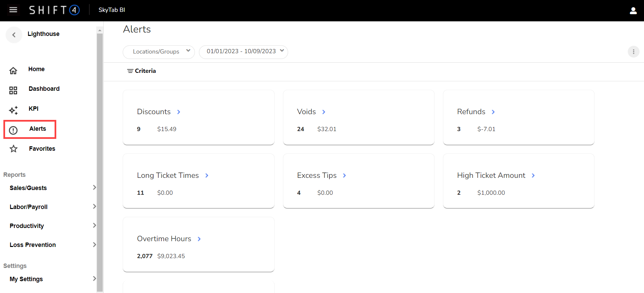644x293 pixels.
Task: Expand the Loss Prevention section
Action: click(94, 245)
